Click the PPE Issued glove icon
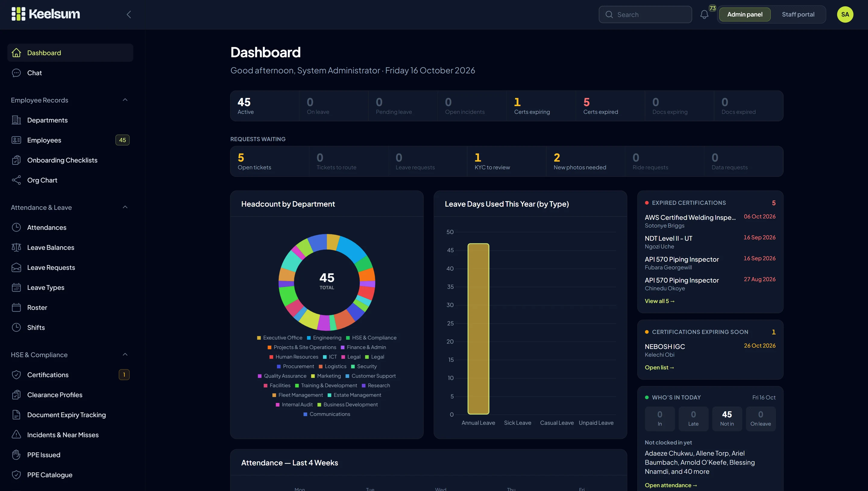 point(16,455)
